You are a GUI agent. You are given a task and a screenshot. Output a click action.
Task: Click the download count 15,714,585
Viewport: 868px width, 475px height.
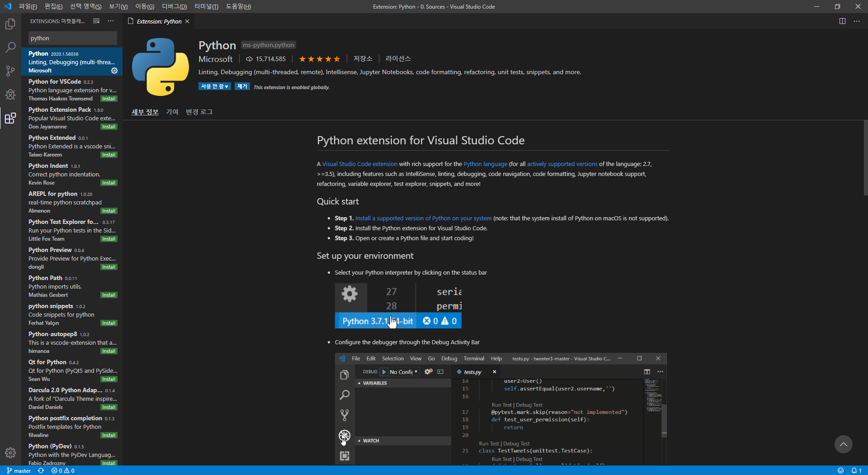point(266,59)
